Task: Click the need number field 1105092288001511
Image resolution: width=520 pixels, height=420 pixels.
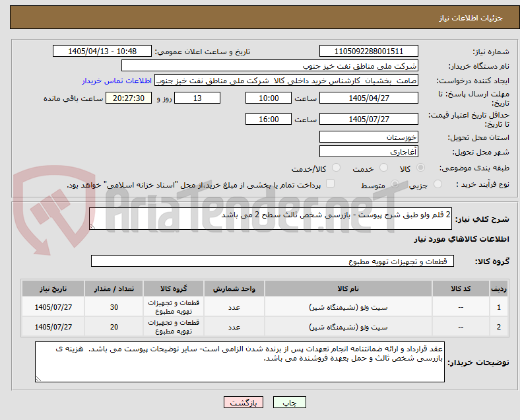Action: tap(368, 52)
